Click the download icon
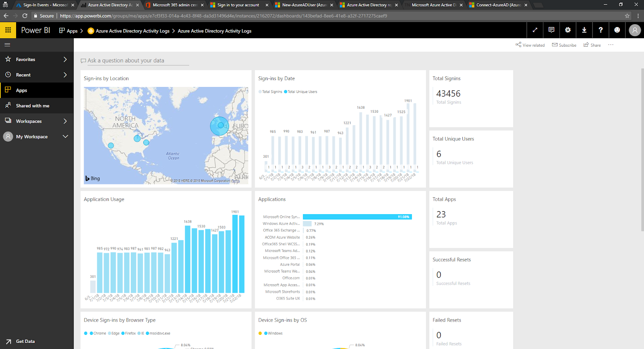 click(x=584, y=30)
